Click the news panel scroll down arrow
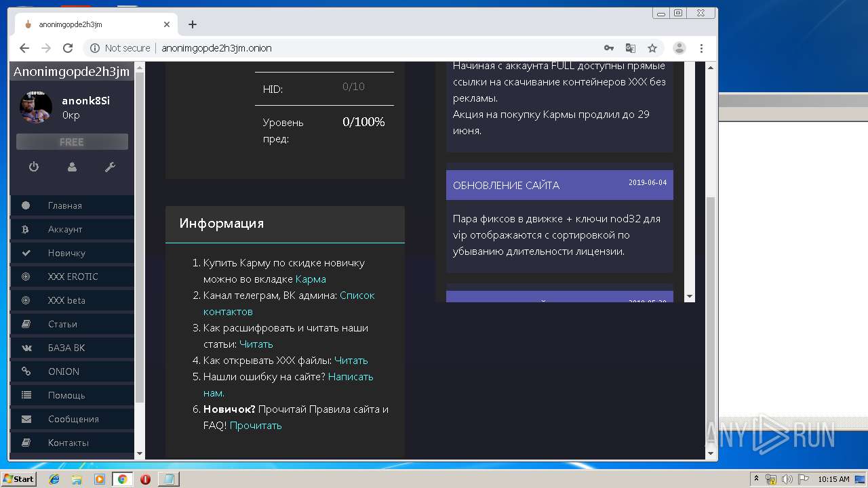The width and height of the screenshot is (868, 488). (690, 296)
